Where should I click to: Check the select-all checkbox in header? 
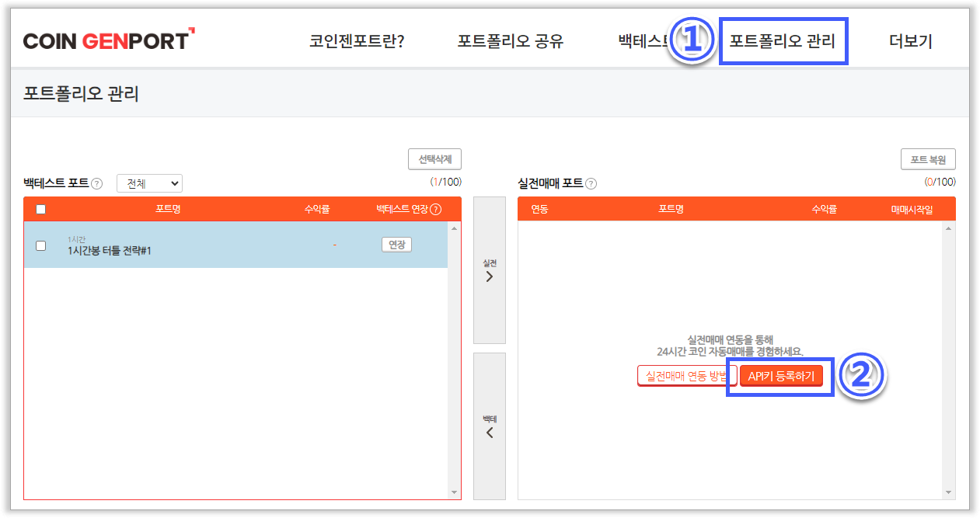click(x=41, y=209)
